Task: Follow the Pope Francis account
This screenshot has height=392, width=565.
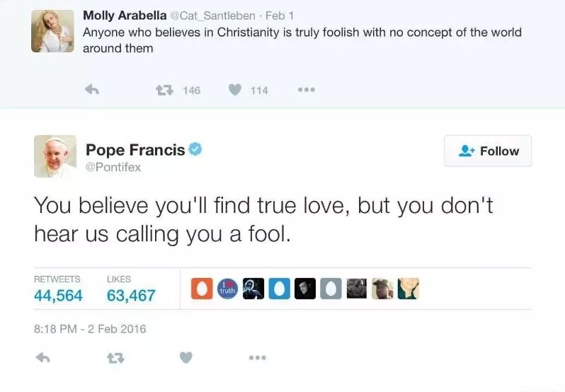Action: 487,151
